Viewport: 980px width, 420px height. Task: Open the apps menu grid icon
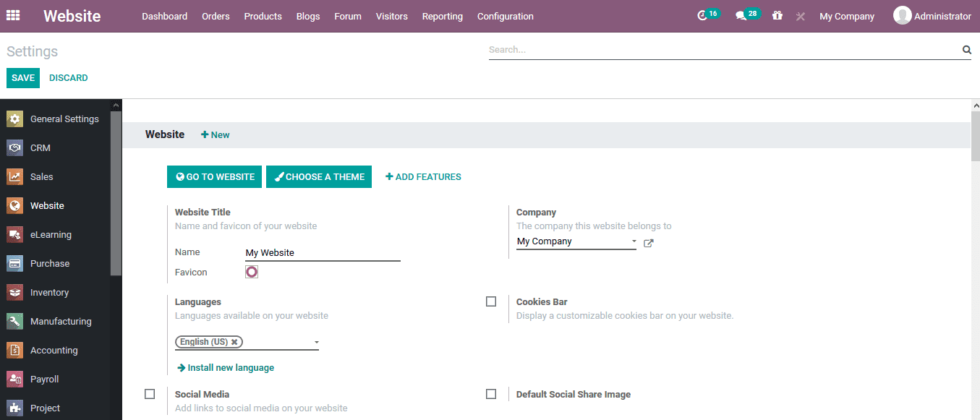tap(13, 15)
